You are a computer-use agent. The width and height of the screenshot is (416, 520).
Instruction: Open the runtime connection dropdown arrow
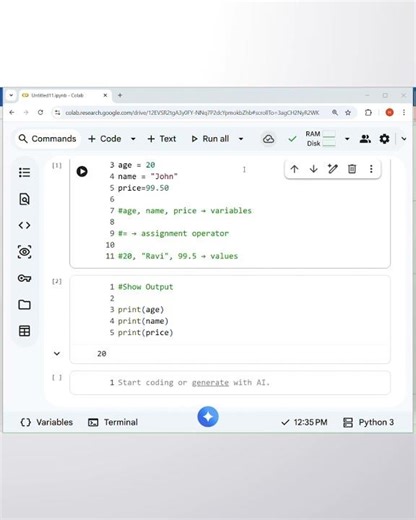[347, 139]
